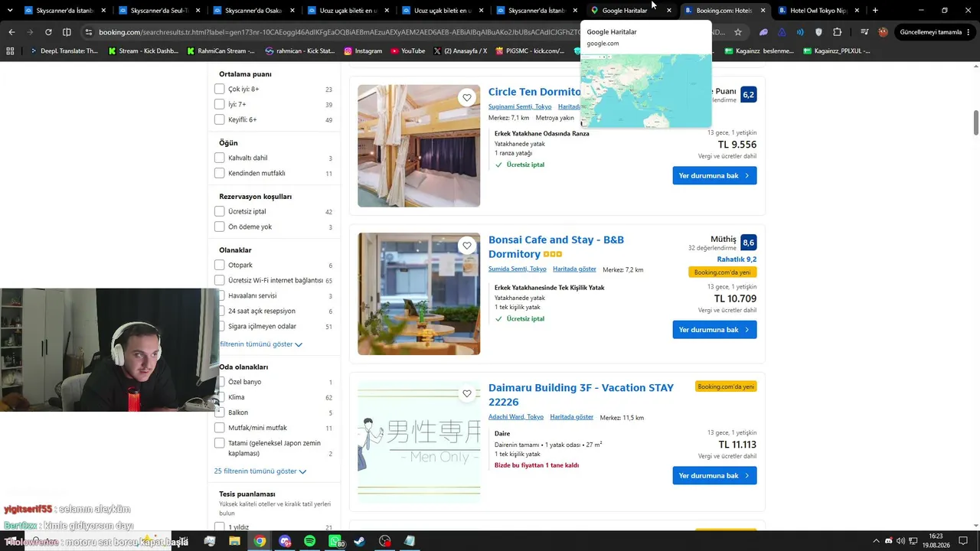This screenshot has height=551, width=980.
Task: Click 'Haritada göster' for Daimaru Building
Action: [571, 417]
